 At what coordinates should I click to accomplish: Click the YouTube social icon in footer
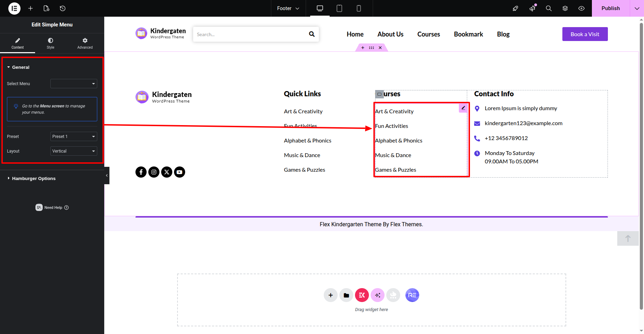180,172
